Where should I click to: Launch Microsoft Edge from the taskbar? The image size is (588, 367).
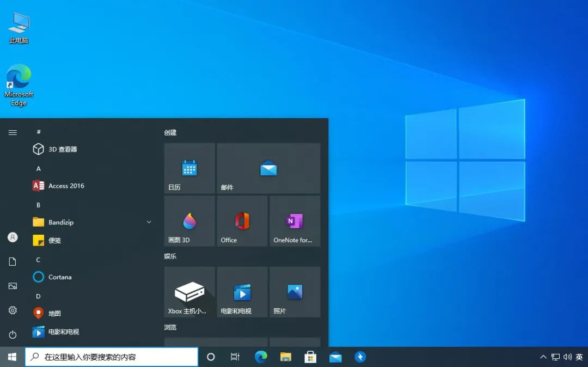pyautogui.click(x=261, y=357)
